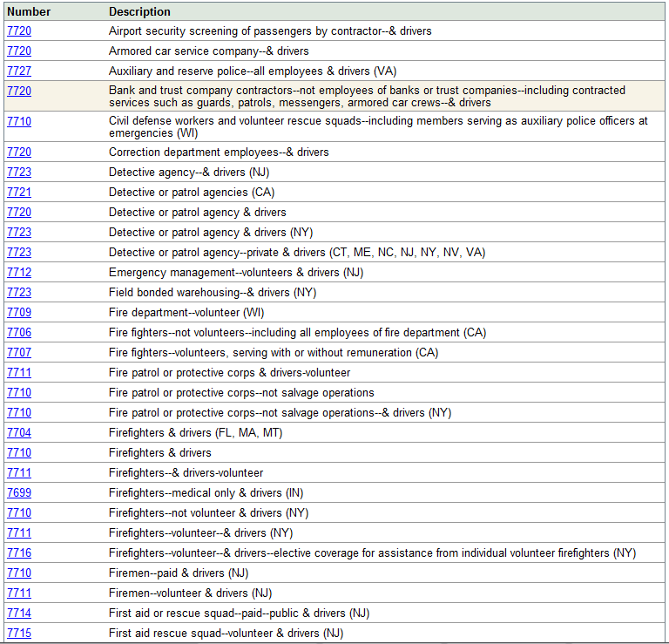Click code 7707 link for volunteer fire fighters
Screen dimensions: 669x644
pyautogui.click(x=19, y=352)
